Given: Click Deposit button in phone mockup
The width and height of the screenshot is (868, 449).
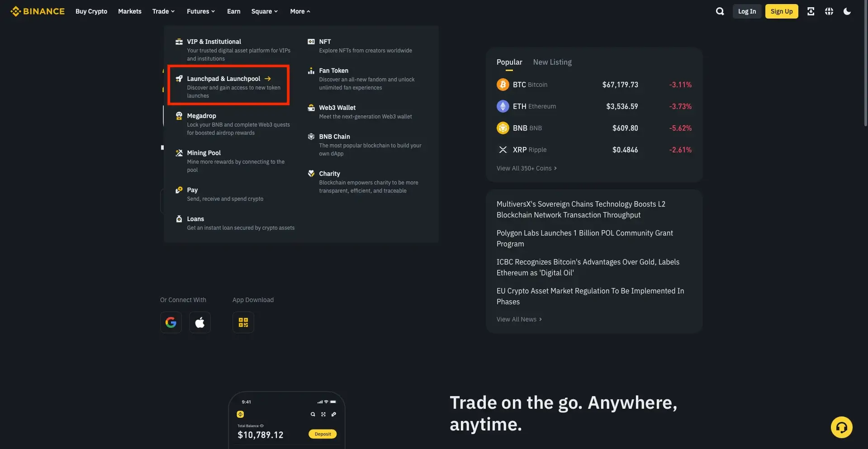Looking at the screenshot, I should pos(323,434).
